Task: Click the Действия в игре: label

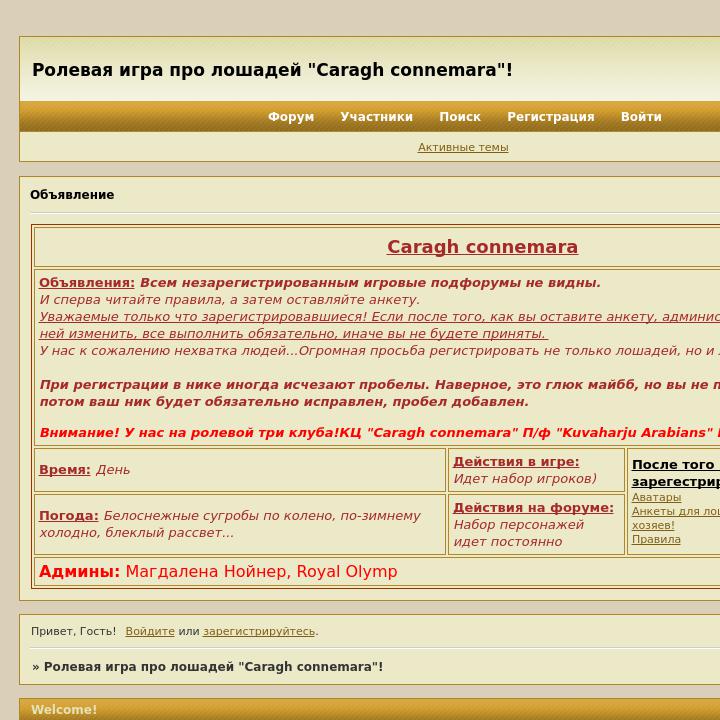Action: [x=516, y=461]
